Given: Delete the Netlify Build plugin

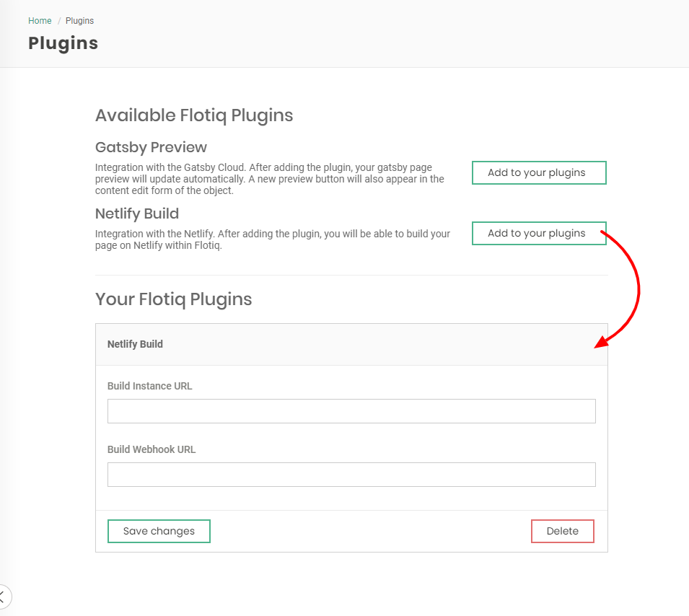Looking at the screenshot, I should tap(562, 531).
